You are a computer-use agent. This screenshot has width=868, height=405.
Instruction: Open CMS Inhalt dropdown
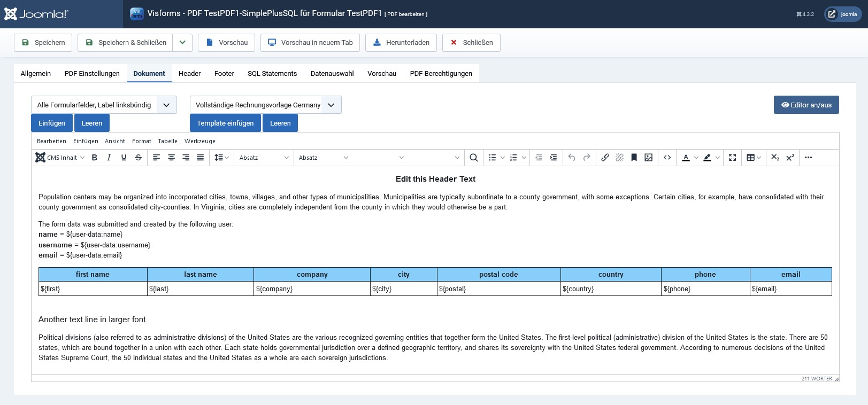coord(60,158)
